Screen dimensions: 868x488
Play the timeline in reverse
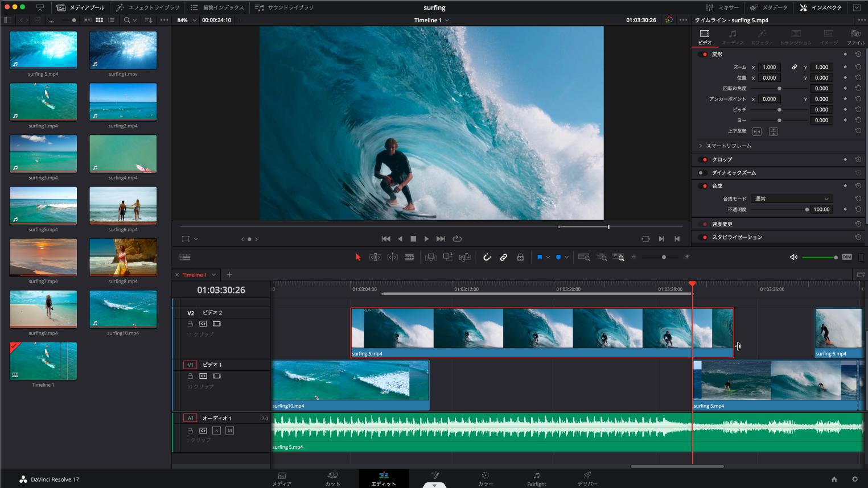pyautogui.click(x=400, y=239)
